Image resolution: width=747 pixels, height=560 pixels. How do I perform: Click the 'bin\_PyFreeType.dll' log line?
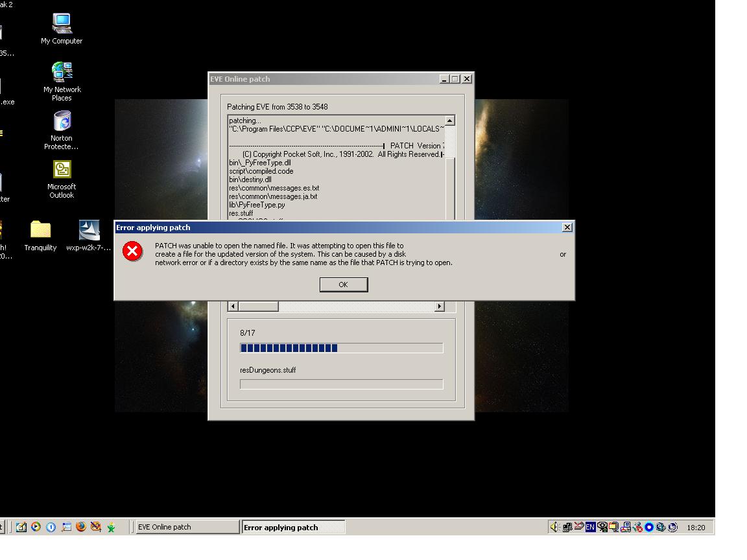(259, 163)
